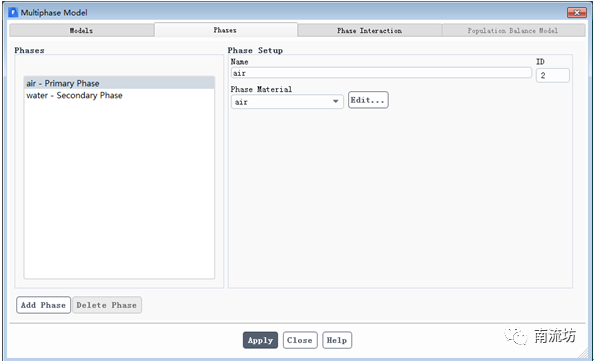The width and height of the screenshot is (594, 361).
Task: Apply the multiphase model settings
Action: coord(260,340)
